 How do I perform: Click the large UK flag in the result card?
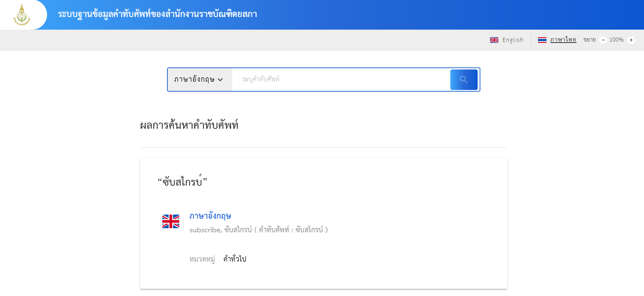[170, 221]
